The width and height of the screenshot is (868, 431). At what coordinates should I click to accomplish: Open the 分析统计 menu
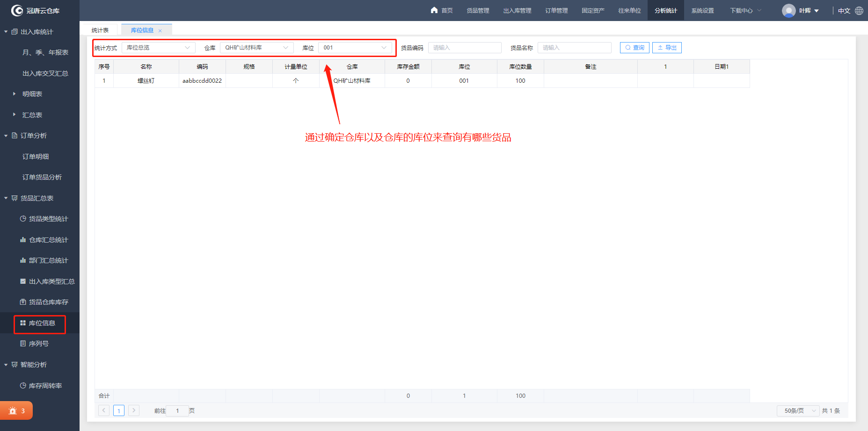pos(666,10)
